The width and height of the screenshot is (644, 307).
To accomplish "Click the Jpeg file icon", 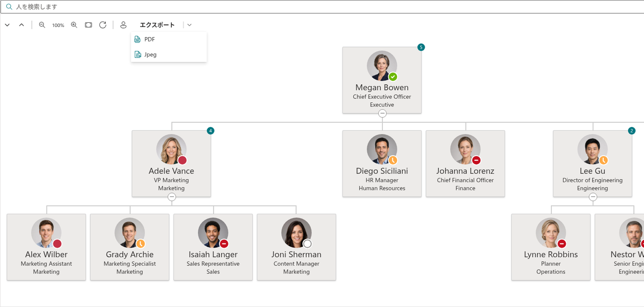I will click(x=137, y=55).
